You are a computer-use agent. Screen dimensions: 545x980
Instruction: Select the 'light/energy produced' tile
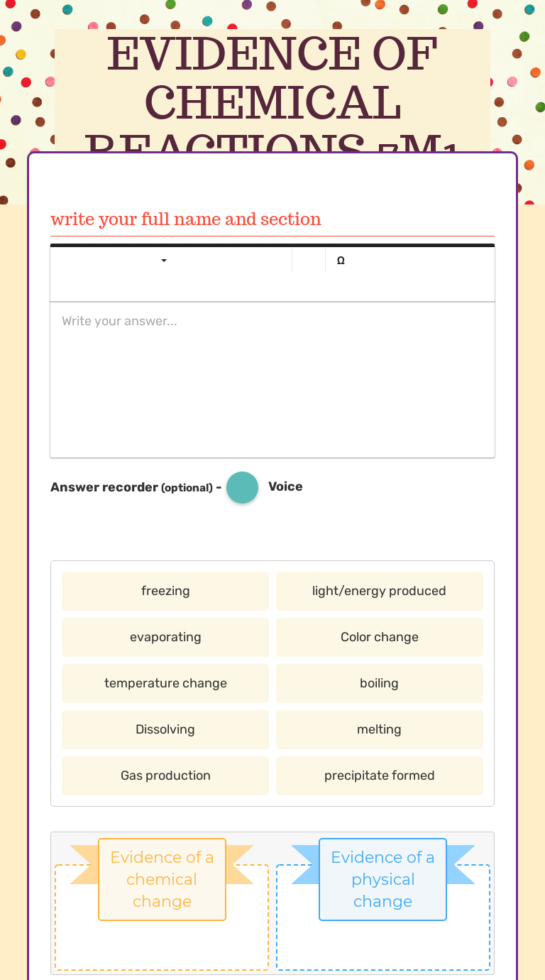379,591
